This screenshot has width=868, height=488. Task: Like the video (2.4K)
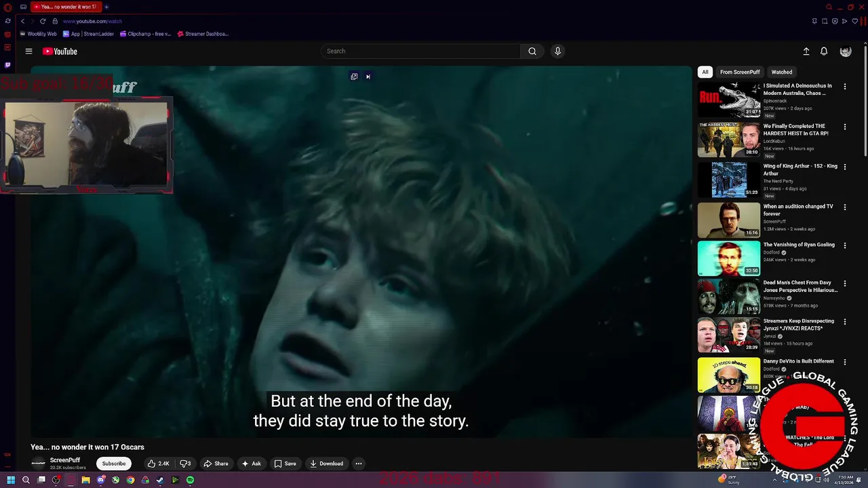coord(158,464)
